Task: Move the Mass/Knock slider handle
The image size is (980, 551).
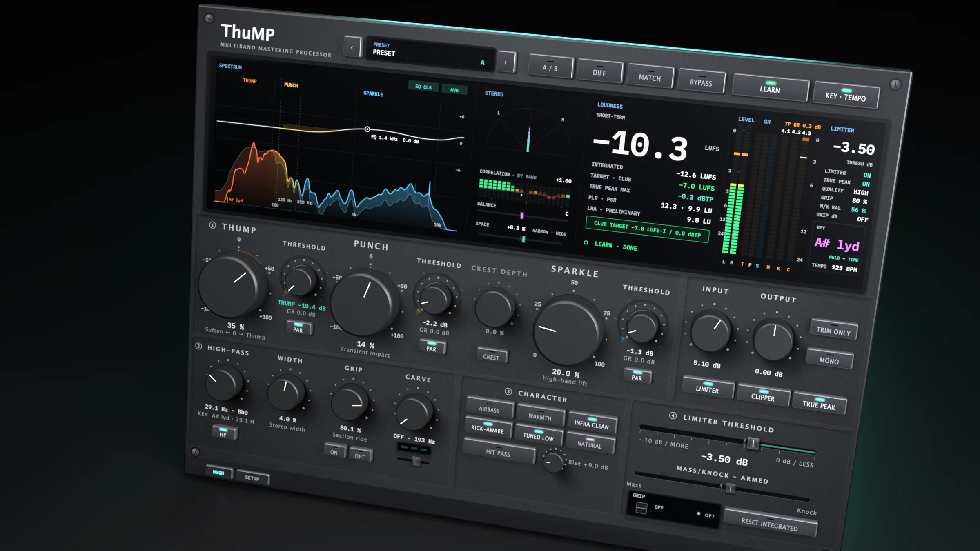Action: pyautogui.click(x=731, y=488)
